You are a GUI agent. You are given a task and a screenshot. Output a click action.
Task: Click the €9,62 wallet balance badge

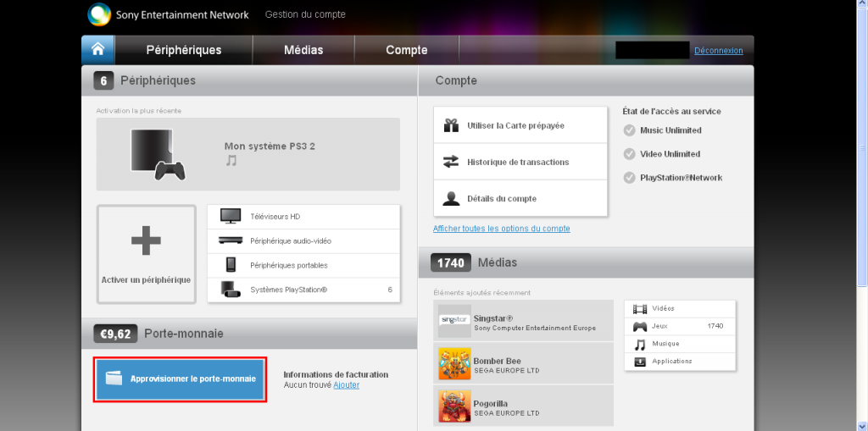(x=115, y=334)
